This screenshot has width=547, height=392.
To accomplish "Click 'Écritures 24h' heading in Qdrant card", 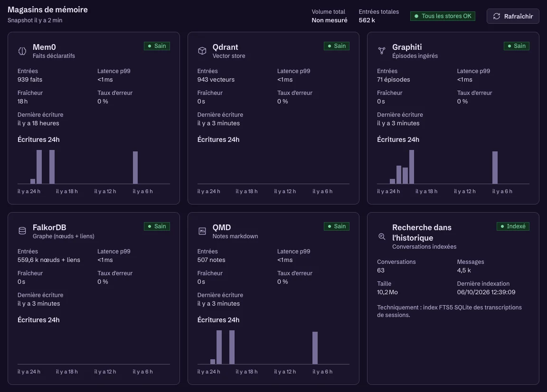I will 218,140.
